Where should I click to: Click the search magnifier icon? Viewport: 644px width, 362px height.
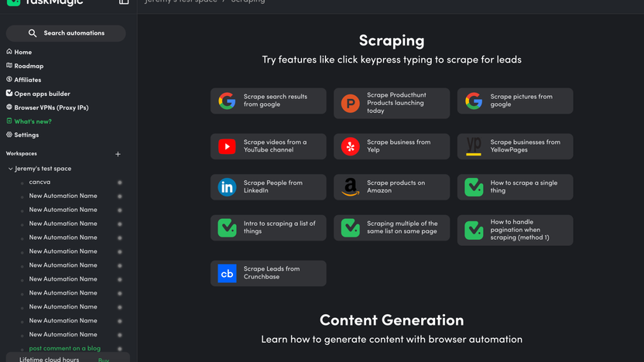[x=33, y=33]
